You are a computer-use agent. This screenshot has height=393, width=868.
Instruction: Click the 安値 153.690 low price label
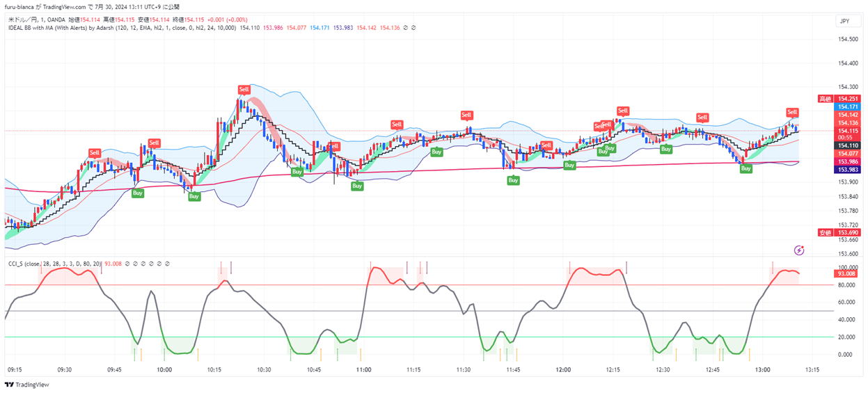click(841, 232)
